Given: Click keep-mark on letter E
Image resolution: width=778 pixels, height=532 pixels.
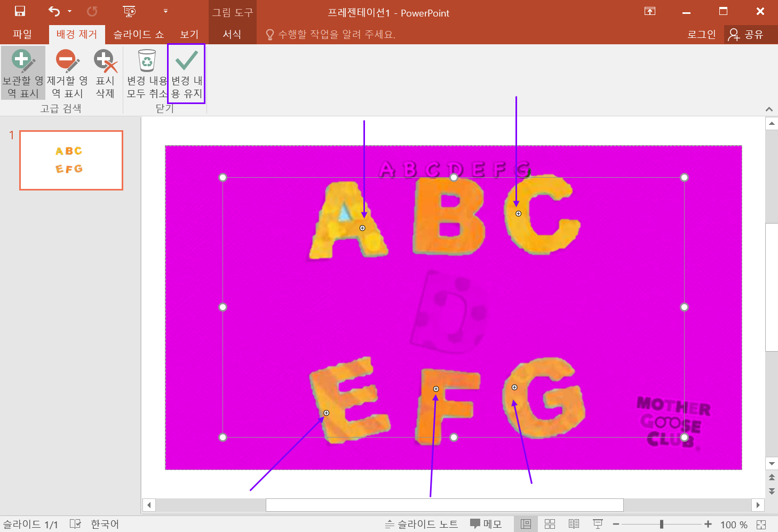Looking at the screenshot, I should 326,413.
